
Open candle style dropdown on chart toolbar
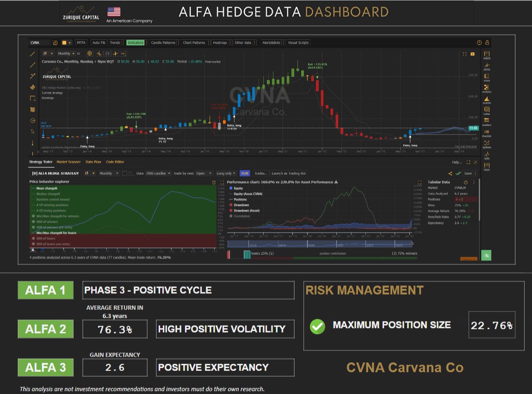[x=48, y=54]
